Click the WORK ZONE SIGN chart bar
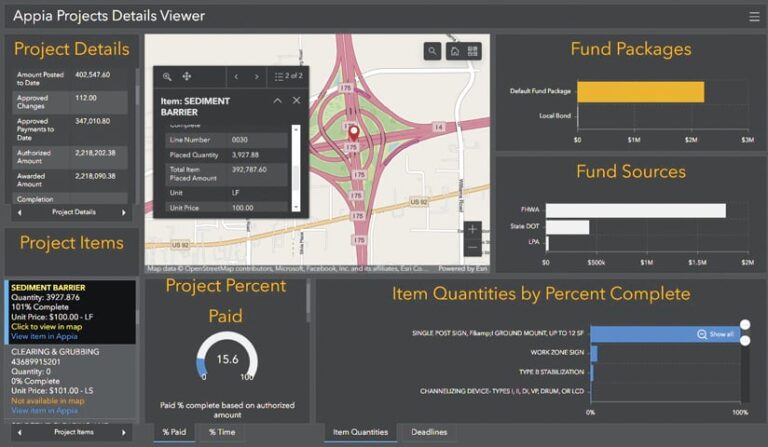The image size is (768, 447). pos(594,353)
